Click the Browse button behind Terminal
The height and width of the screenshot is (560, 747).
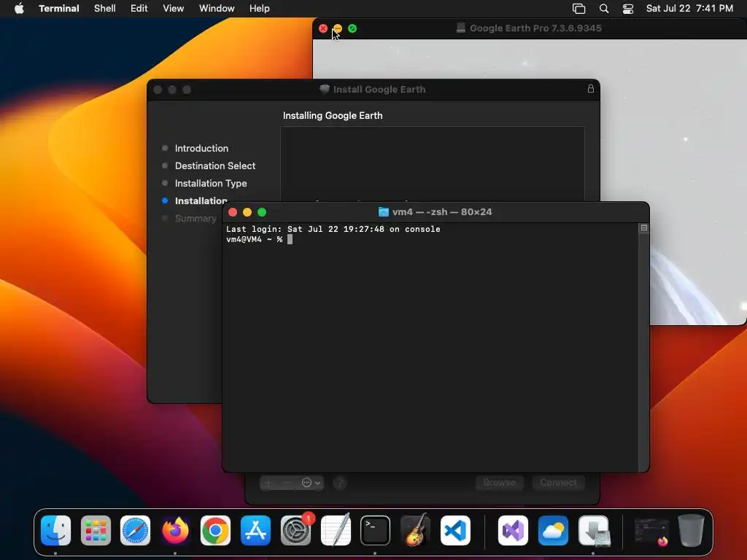pos(499,483)
